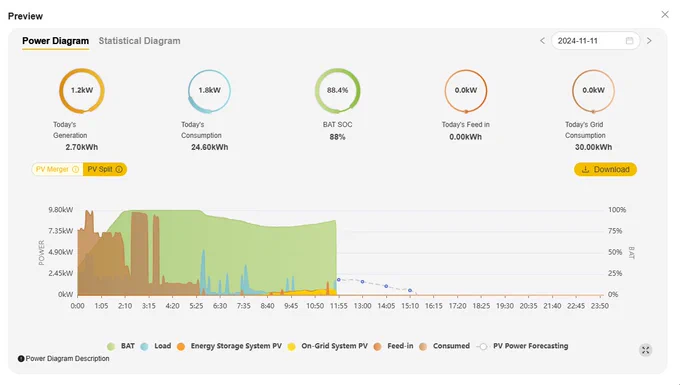
Task: Click the Download button
Action: [605, 170]
